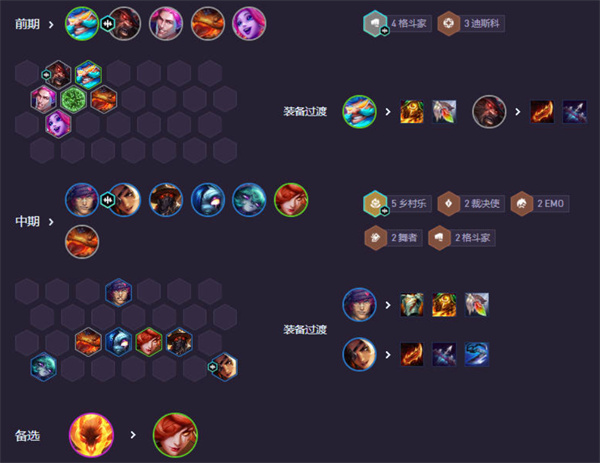Select the green emblem hex on early board
Viewport: 600px width, 463px height.
tap(73, 100)
